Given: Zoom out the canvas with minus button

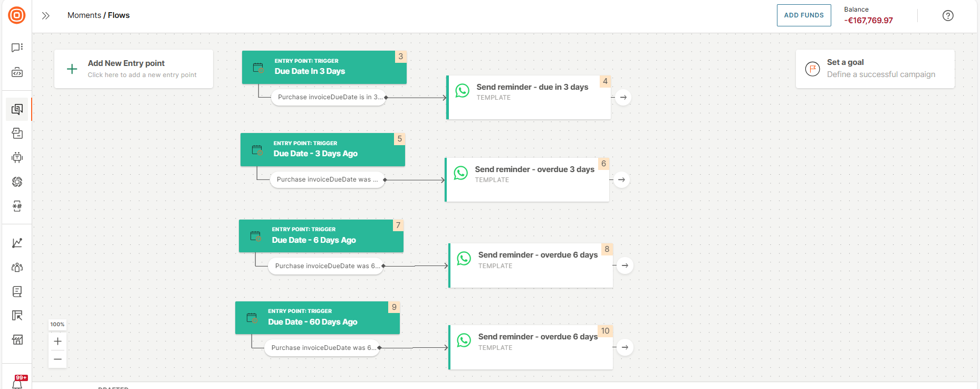Looking at the screenshot, I should coord(57,359).
